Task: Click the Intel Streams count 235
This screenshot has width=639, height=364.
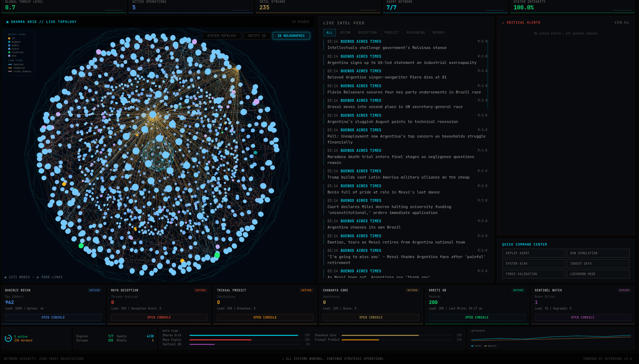Action: 264,8
